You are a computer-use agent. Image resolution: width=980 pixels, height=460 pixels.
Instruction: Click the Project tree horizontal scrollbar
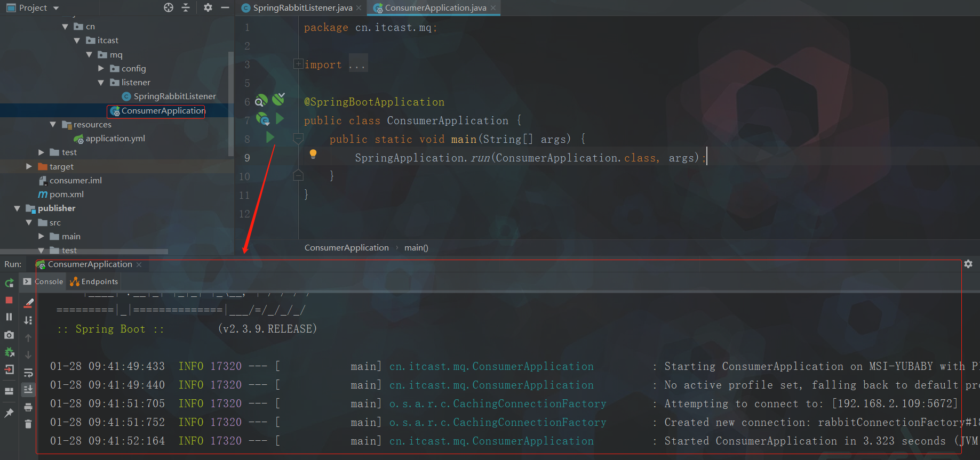pyautogui.click(x=84, y=252)
